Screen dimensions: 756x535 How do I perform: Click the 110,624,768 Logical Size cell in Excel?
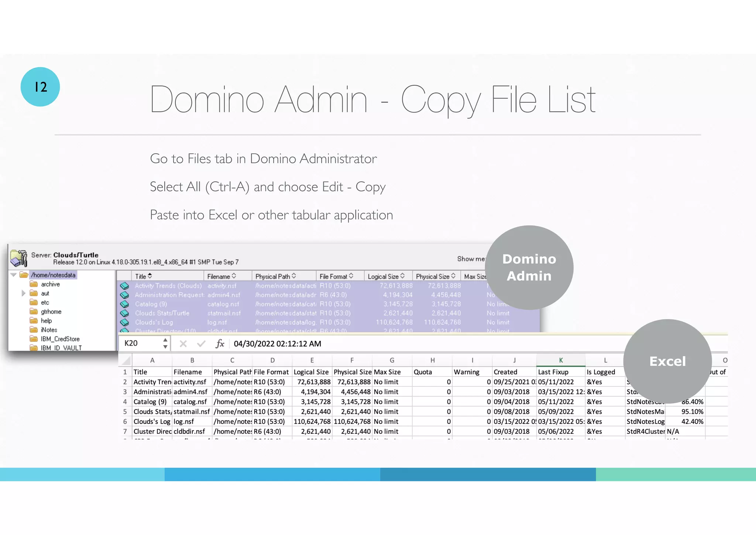coord(312,422)
